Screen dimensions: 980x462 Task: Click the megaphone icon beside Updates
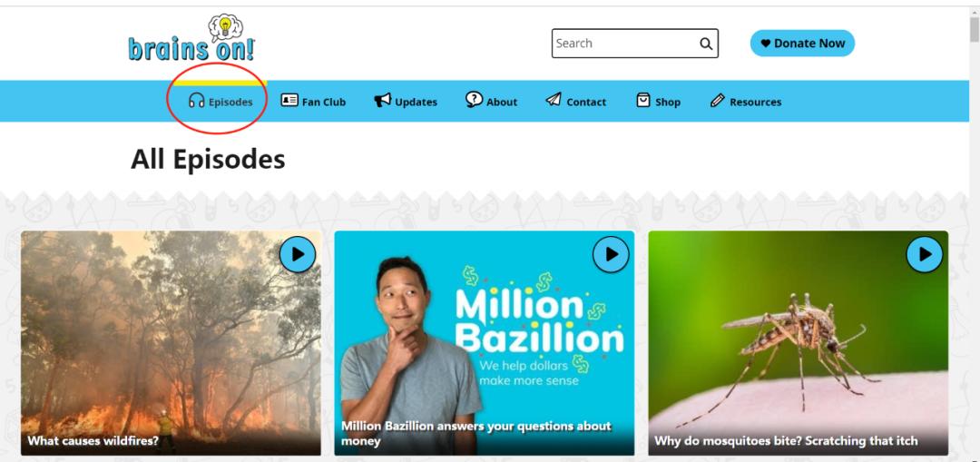pyautogui.click(x=383, y=100)
